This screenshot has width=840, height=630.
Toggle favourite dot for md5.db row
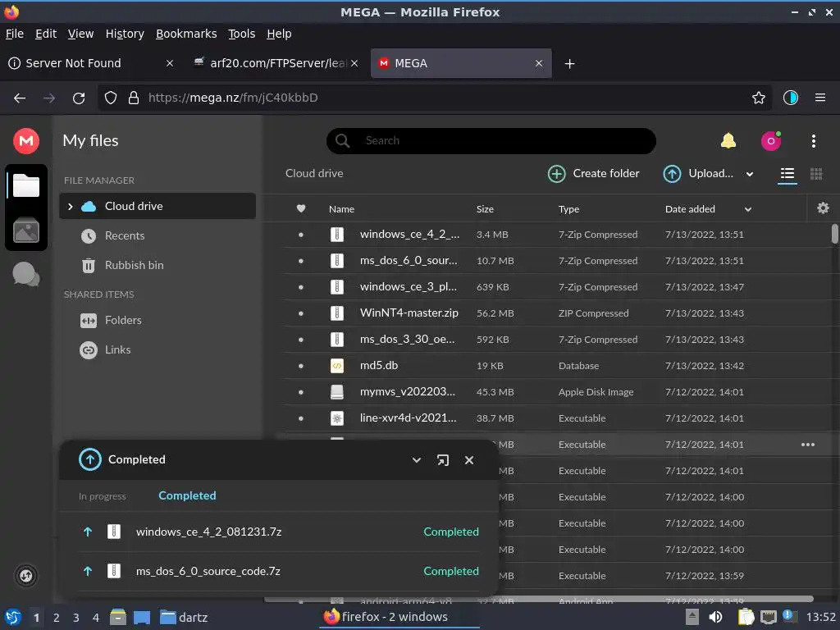tap(300, 366)
